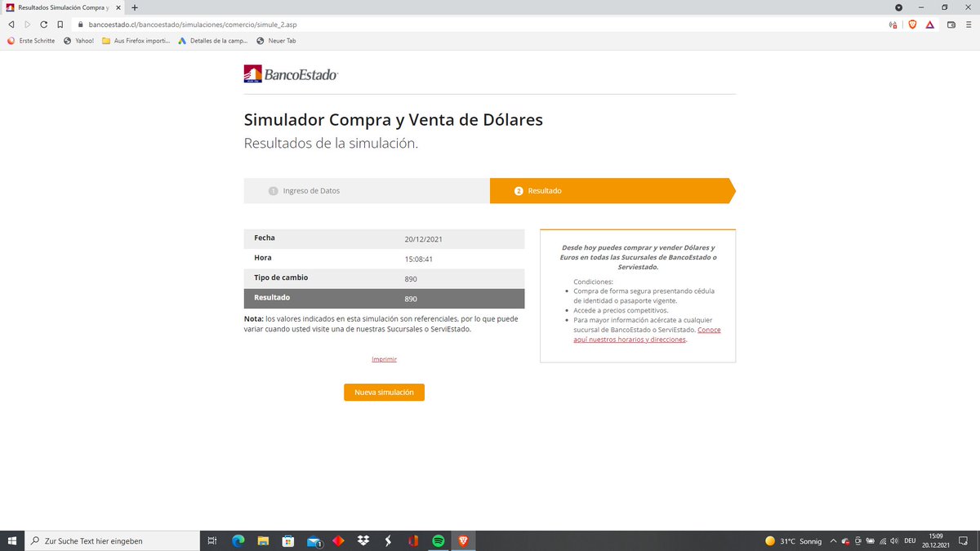Switch the DEU input language
980x551 pixels.
coord(910,540)
